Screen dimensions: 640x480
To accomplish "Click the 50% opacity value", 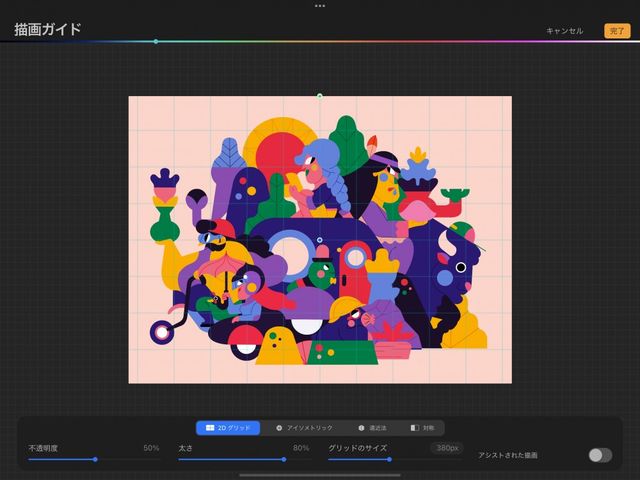I will point(151,448).
